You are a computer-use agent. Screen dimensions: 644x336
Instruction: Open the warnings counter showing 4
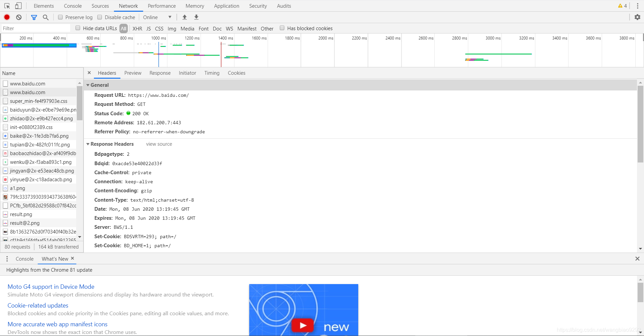pyautogui.click(x=623, y=6)
